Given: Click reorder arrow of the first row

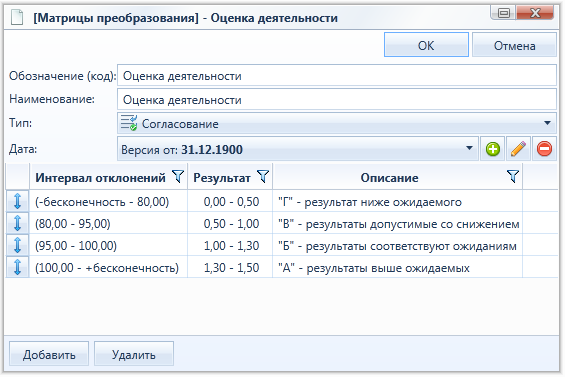Looking at the screenshot, I should coord(18,201).
